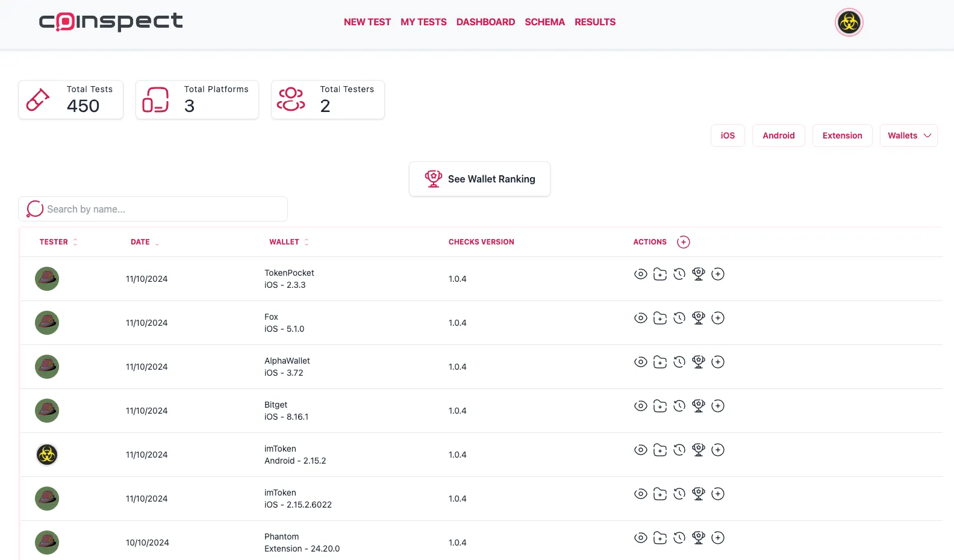Click folder icon in Bitget row
The width and height of the screenshot is (954, 560).
pyautogui.click(x=660, y=406)
